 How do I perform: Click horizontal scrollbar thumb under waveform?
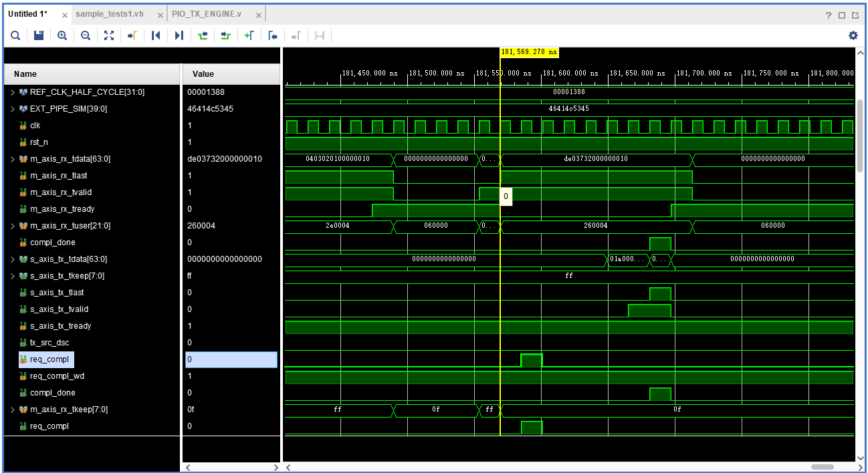pos(822,467)
